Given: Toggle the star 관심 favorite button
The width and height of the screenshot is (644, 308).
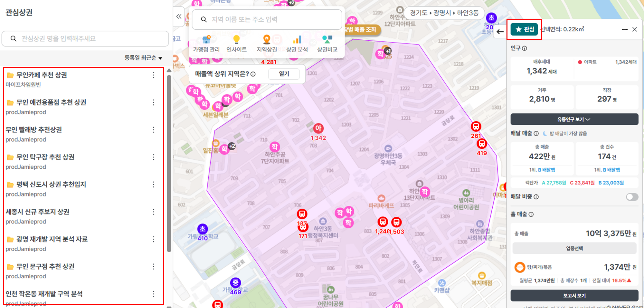Looking at the screenshot, I should 525,29.
